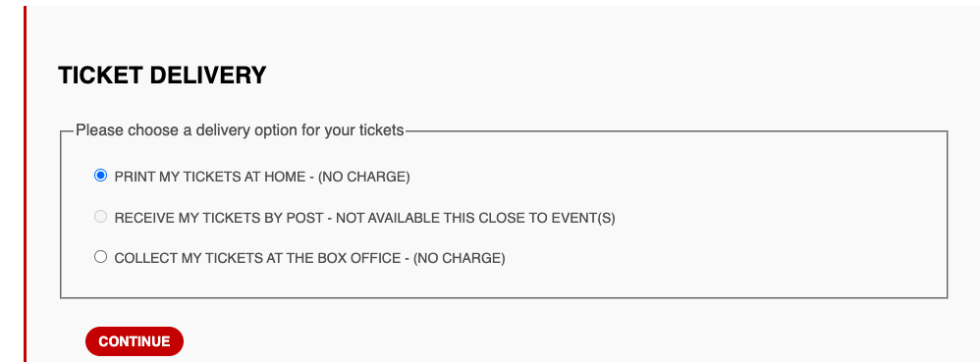The width and height of the screenshot is (980, 362).
Task: Select the Print My Tickets at Home radio button
Action: [100, 176]
